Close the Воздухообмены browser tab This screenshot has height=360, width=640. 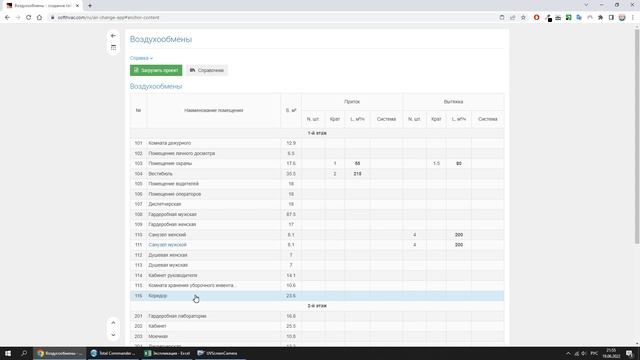77,6
